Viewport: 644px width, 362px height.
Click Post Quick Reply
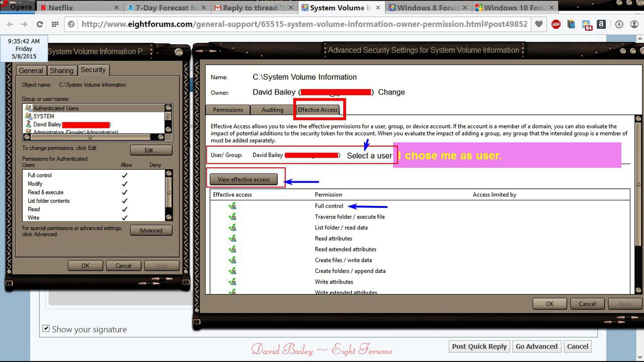(x=478, y=346)
